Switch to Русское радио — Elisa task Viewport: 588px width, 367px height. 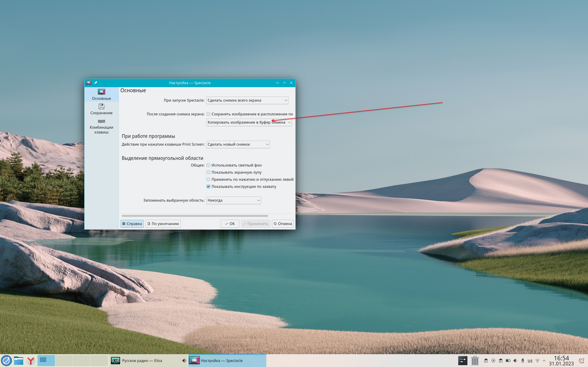(x=142, y=361)
